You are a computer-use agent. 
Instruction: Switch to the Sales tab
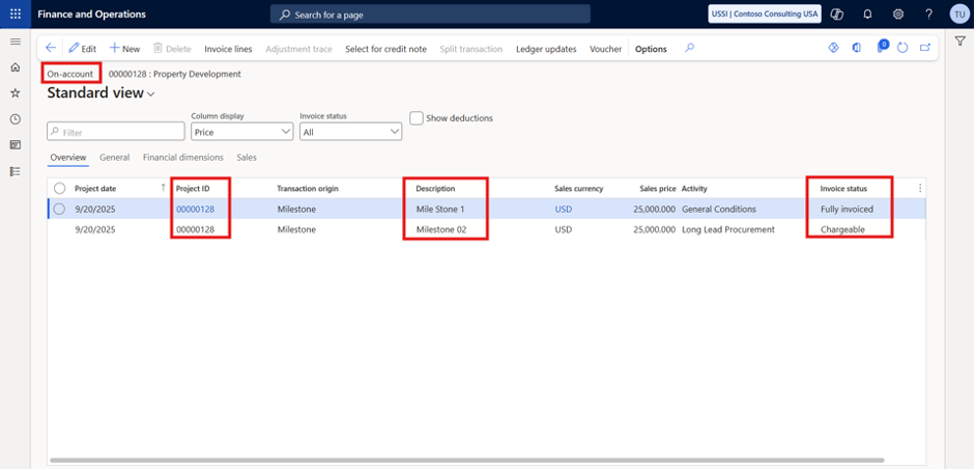247,158
